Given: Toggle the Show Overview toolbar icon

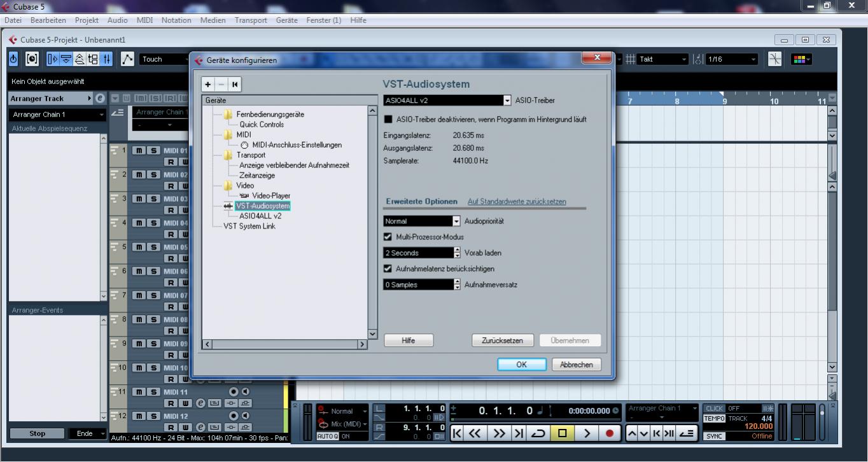Looking at the screenshot, I should [x=80, y=59].
